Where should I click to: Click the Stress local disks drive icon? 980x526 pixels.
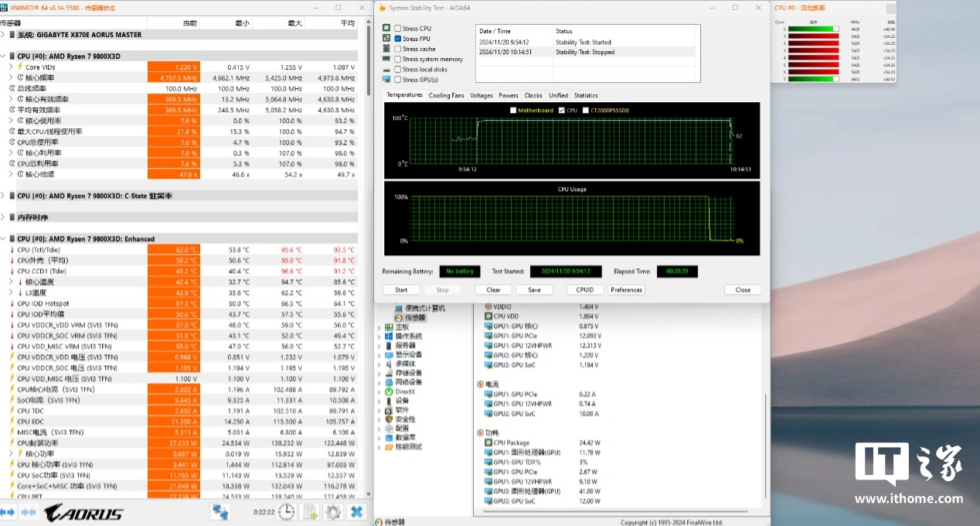coord(386,69)
